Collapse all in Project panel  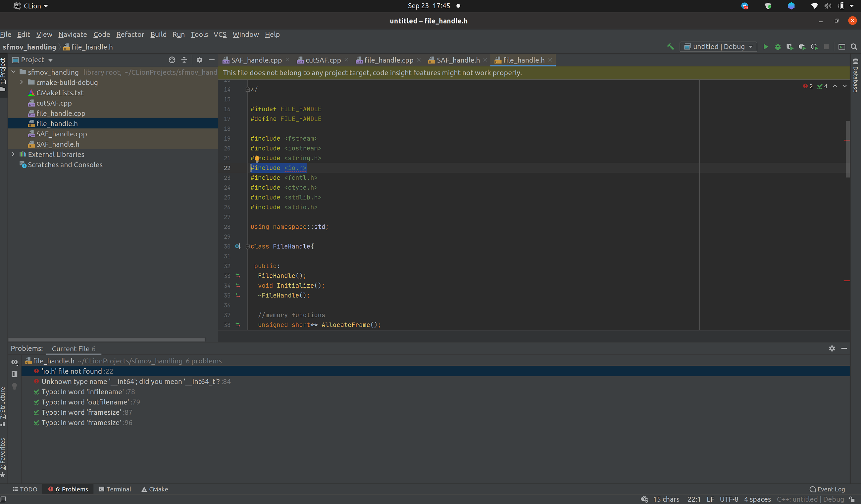pos(184,60)
